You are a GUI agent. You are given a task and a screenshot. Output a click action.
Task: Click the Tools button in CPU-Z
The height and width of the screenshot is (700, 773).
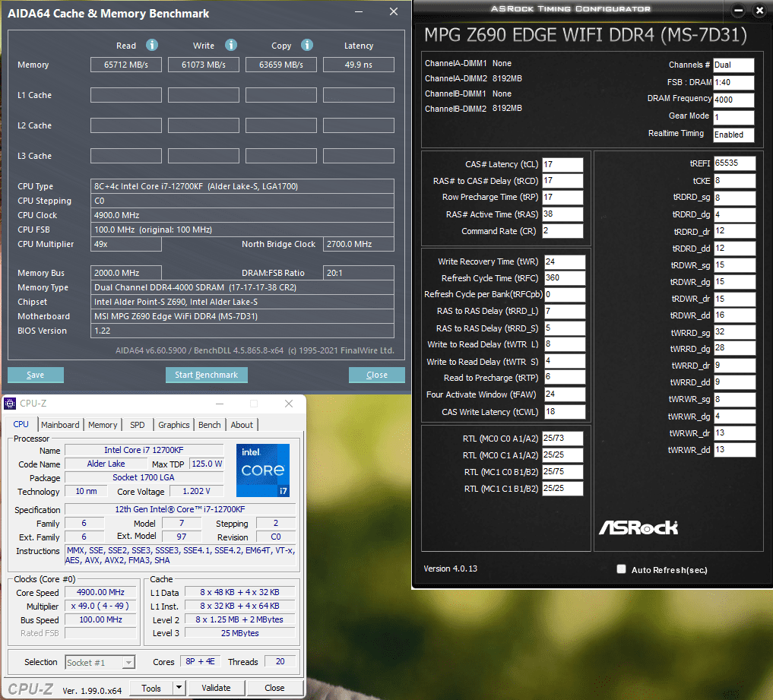151,688
